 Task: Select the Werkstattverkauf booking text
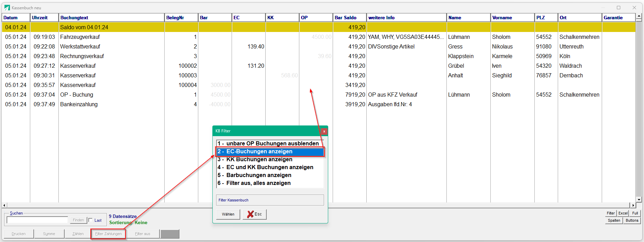point(80,46)
